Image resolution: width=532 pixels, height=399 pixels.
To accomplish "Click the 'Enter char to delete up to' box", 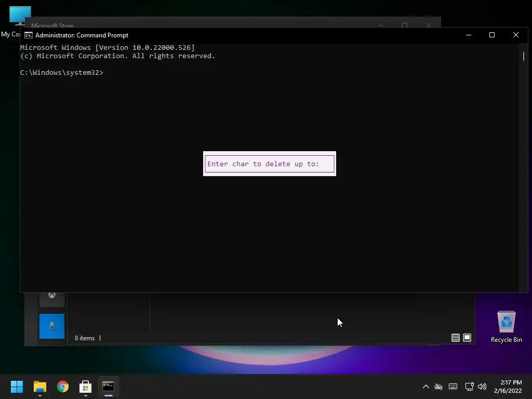I will (270, 164).
